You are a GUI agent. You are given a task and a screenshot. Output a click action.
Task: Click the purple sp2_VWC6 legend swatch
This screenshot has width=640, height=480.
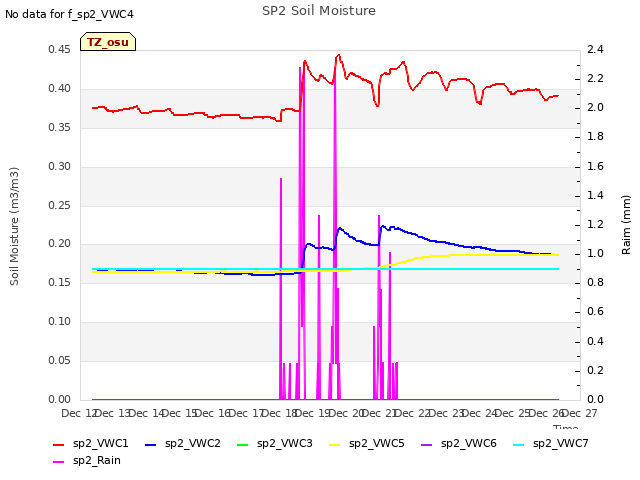427,444
